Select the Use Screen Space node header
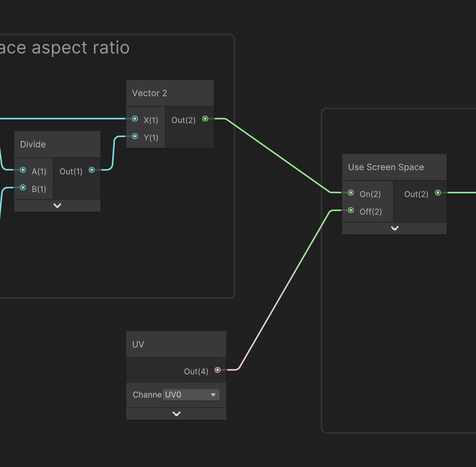Viewport: 476px width, 467px height. (394, 166)
